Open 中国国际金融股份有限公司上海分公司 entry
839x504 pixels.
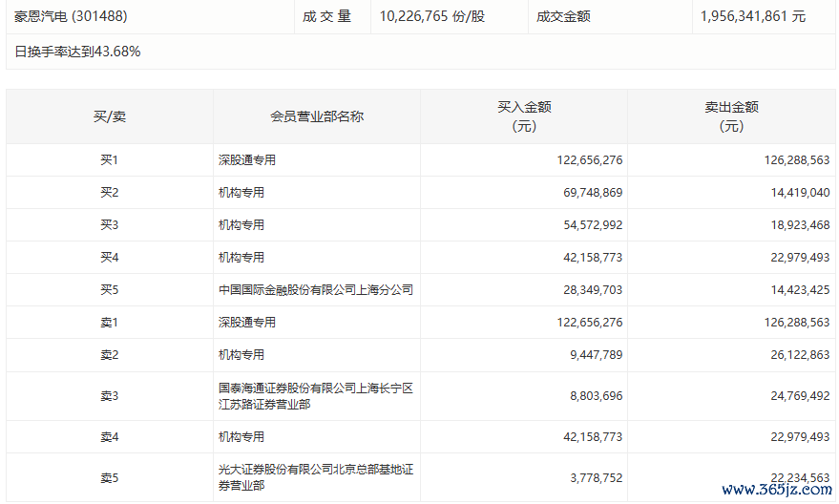coord(315,290)
